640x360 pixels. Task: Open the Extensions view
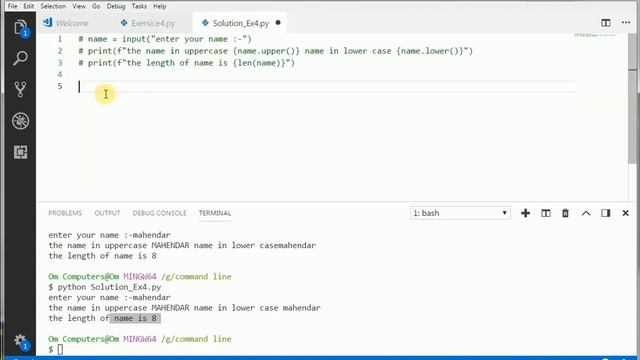point(20,152)
